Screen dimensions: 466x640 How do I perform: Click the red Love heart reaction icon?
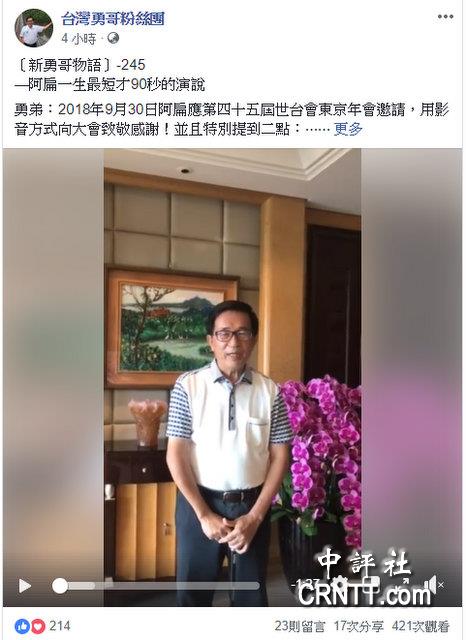click(x=38, y=626)
